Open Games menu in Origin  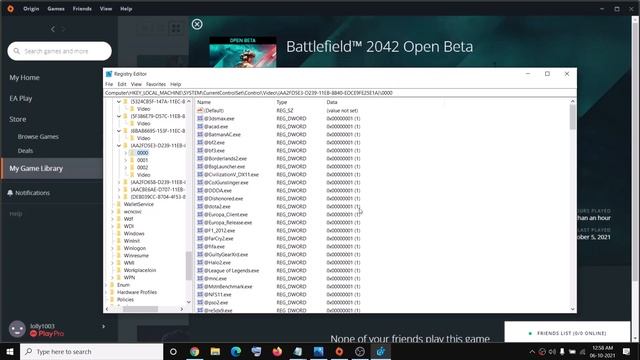[56, 9]
